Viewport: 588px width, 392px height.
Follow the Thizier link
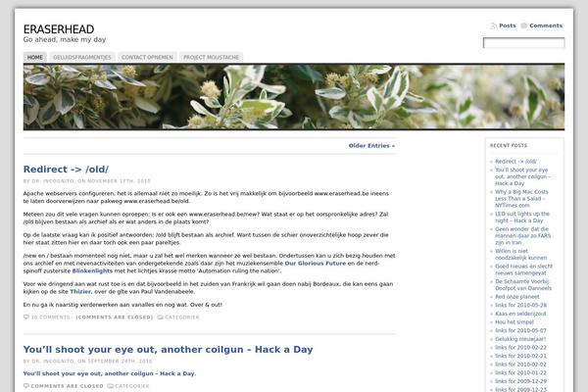(80, 291)
